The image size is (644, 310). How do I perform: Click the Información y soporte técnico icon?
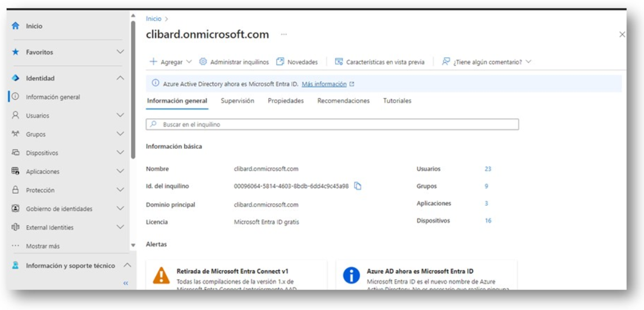coord(16,266)
